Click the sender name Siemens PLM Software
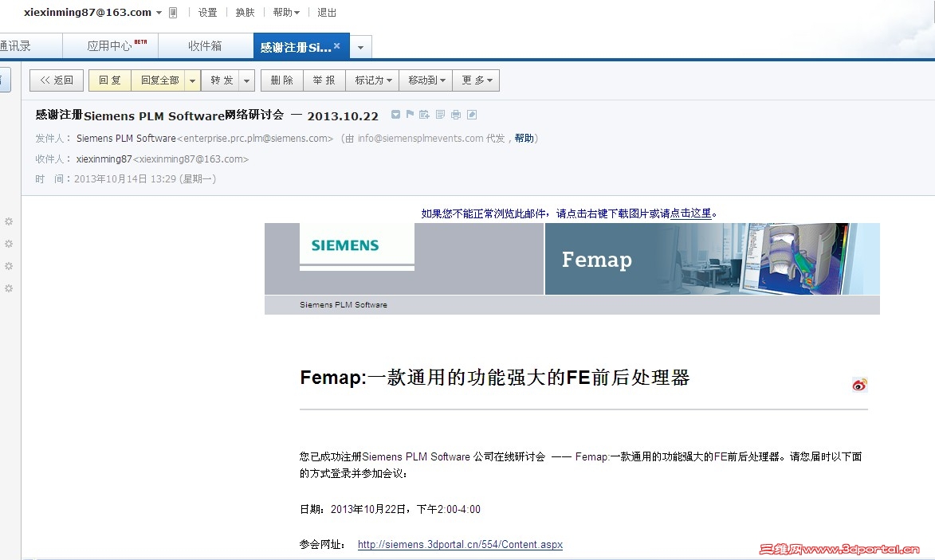935x560 pixels. coord(126,139)
